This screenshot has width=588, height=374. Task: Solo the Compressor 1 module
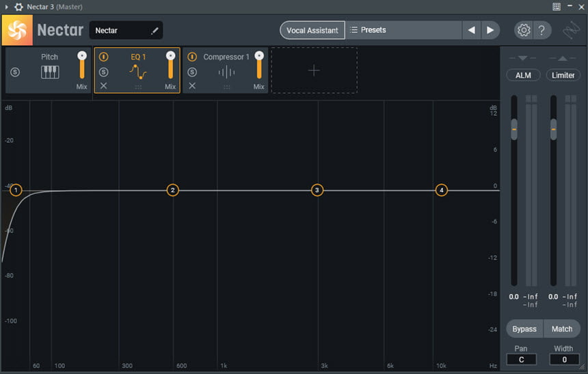[x=192, y=72]
